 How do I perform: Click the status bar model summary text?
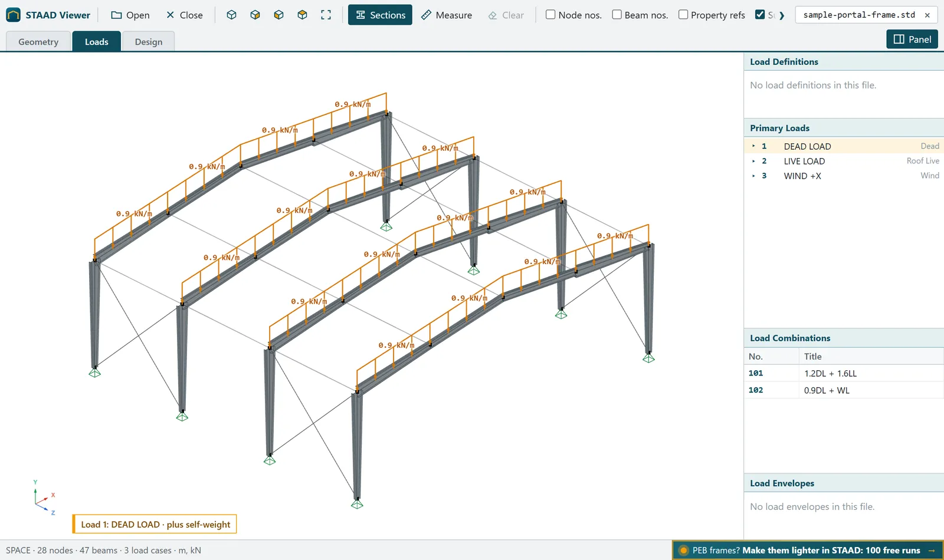103,550
